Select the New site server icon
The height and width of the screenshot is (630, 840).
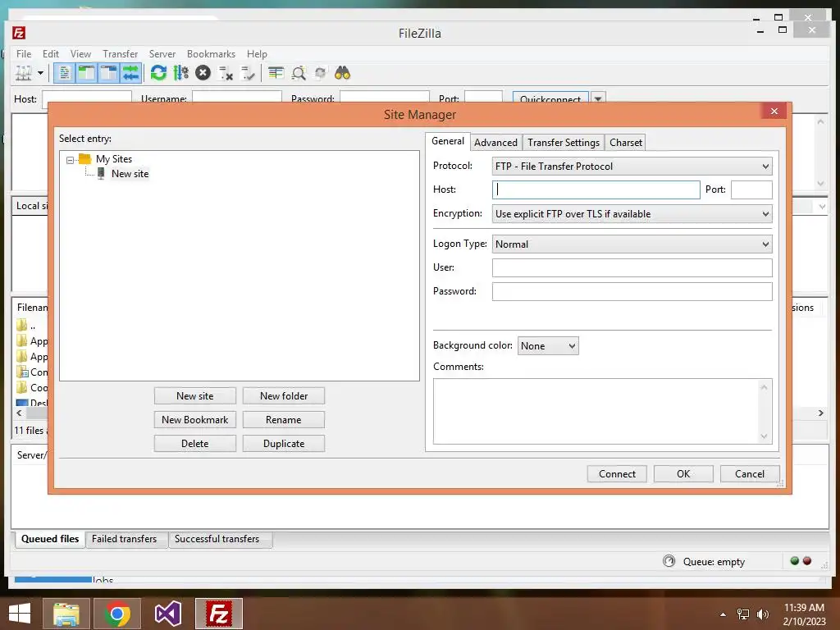101,174
